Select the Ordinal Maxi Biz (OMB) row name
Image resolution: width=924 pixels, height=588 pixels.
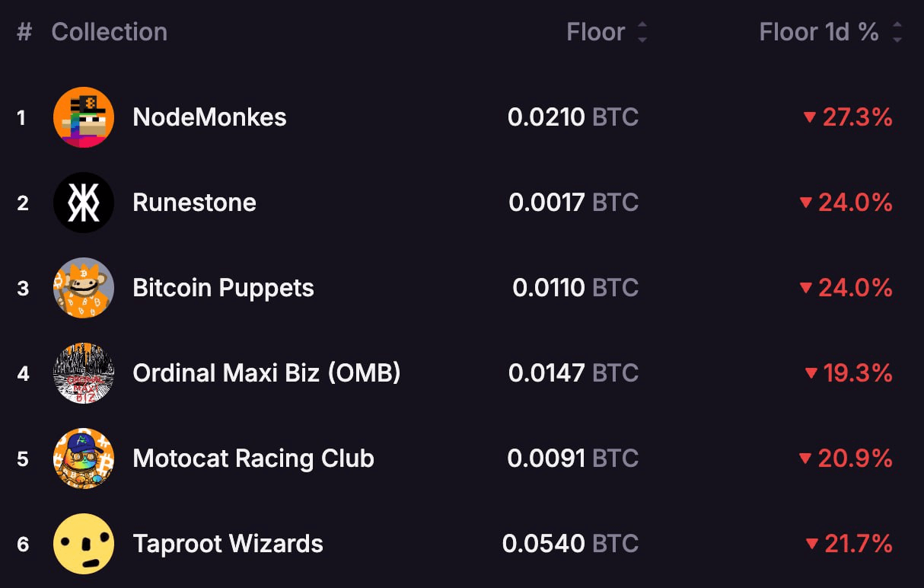(266, 373)
